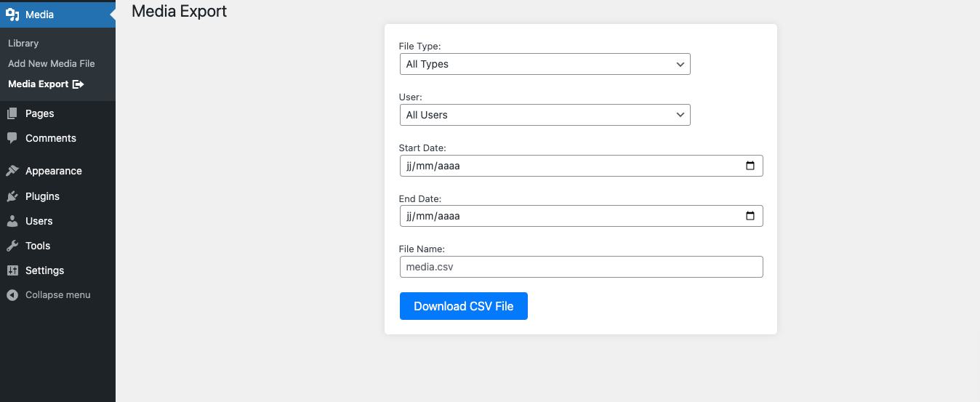Go to Media Export submenu item
The width and height of the screenshot is (980, 402).
point(45,84)
